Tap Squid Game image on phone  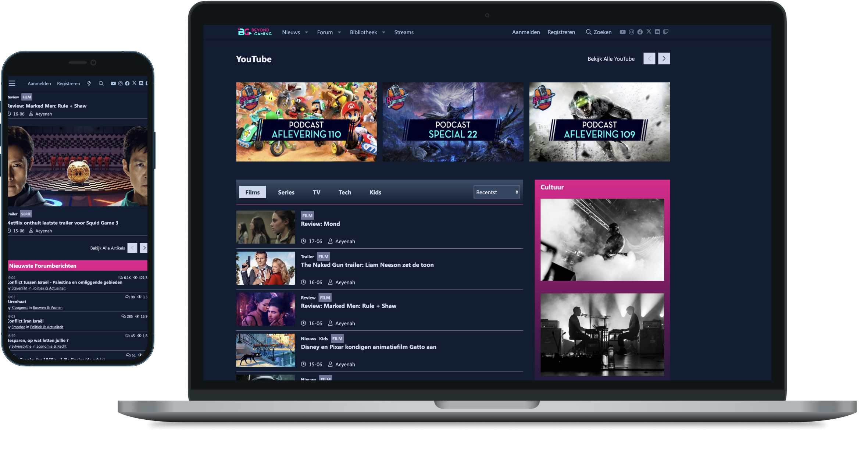pos(78,166)
